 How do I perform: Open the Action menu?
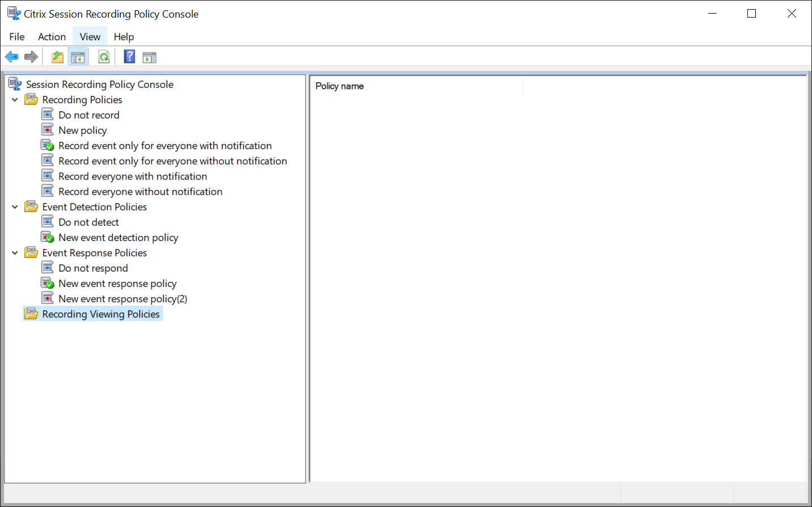tap(52, 36)
